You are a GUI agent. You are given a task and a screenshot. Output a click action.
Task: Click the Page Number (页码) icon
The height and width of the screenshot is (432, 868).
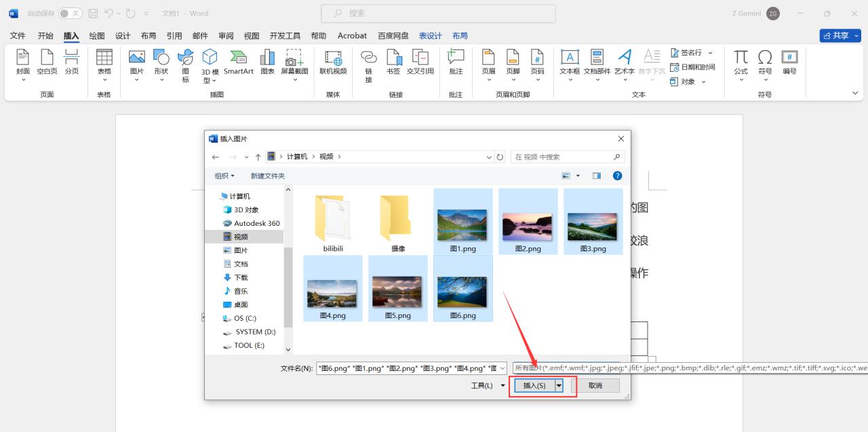[537, 62]
